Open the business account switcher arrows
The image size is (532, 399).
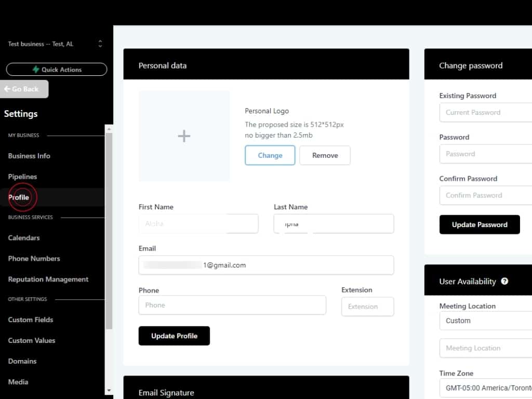pos(100,44)
